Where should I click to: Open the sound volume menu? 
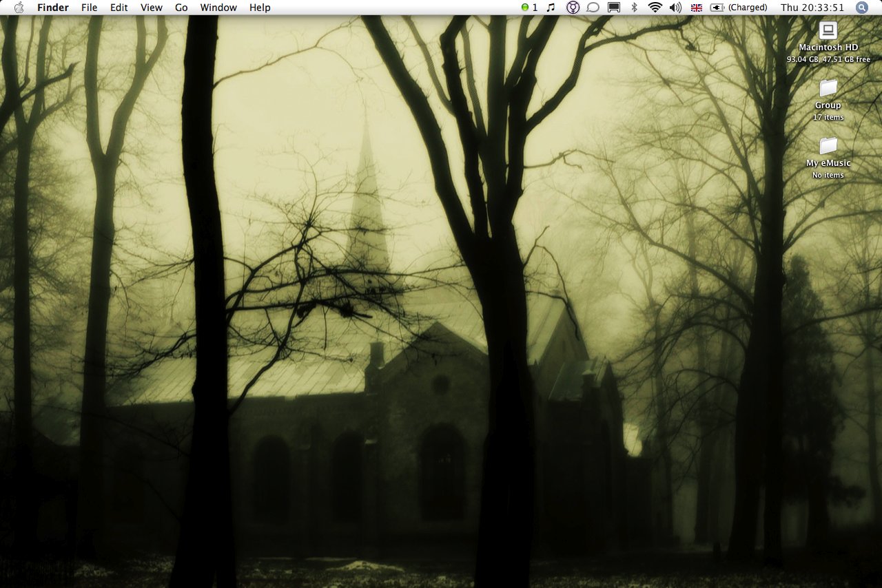tap(675, 8)
